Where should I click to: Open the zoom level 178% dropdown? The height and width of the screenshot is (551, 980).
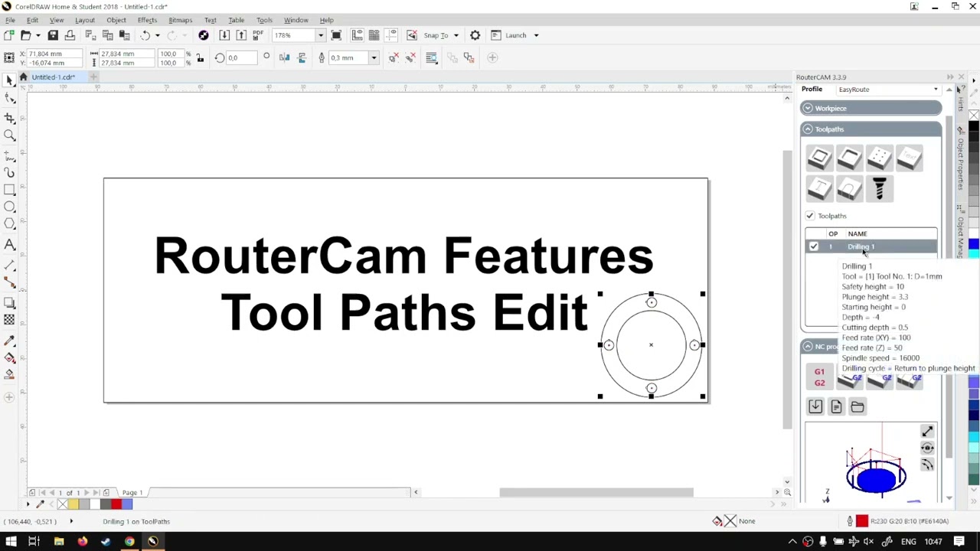click(x=320, y=35)
